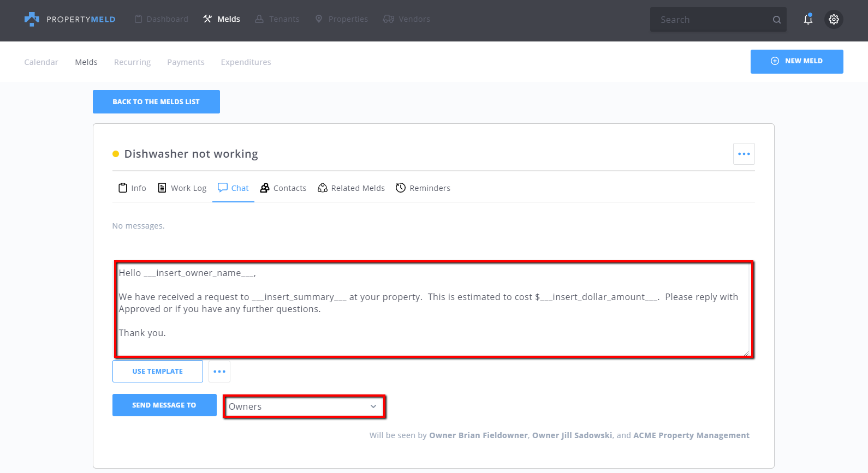Viewport: 868px width, 473px height.
Task: Click the yellow status dot
Action: click(116, 154)
